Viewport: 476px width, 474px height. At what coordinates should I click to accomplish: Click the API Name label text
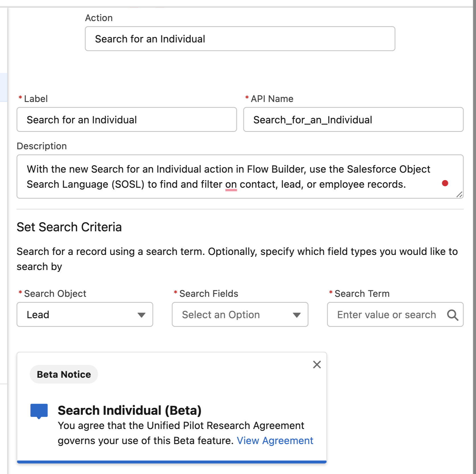272,99
